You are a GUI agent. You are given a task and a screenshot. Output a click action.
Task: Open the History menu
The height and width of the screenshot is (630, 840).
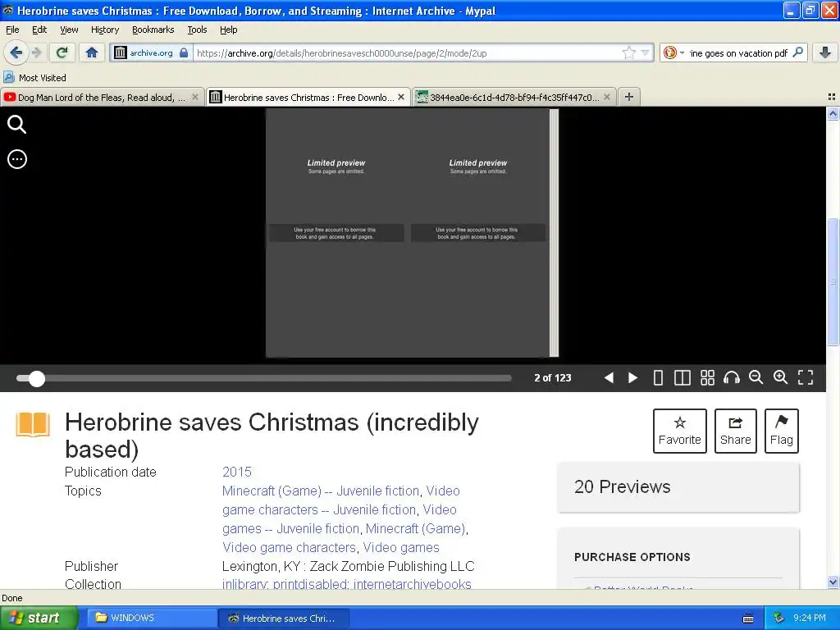coord(105,30)
